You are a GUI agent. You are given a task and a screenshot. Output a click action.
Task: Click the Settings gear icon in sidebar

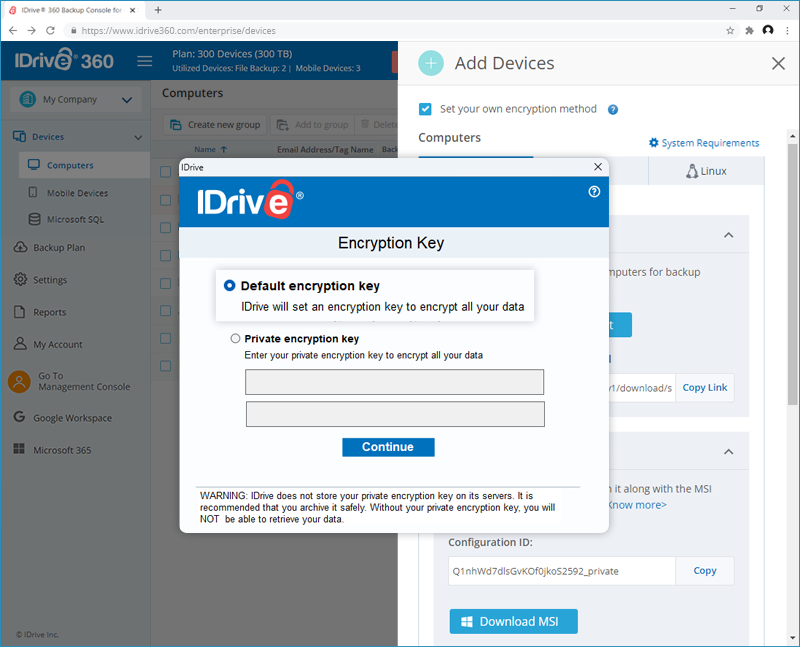[20, 280]
